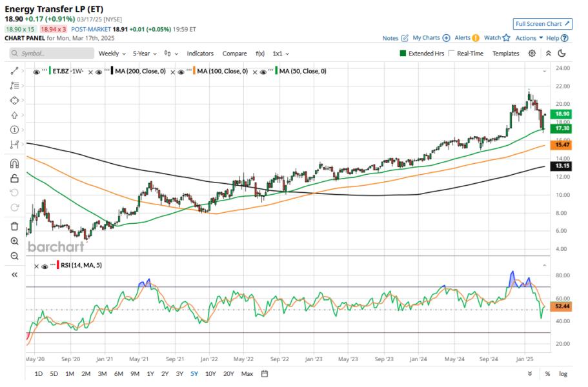Open the three-dot menu for MA 200
588x387 pixels.
(x=107, y=70)
